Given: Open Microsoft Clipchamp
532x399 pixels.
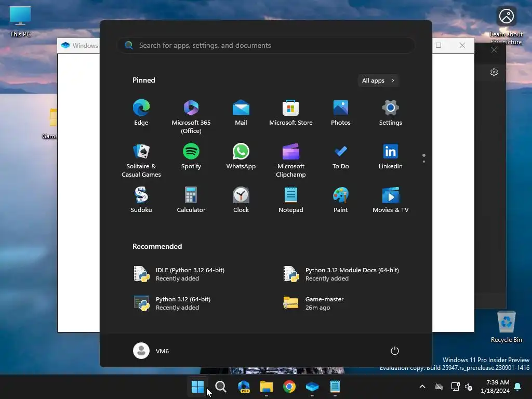Looking at the screenshot, I should (x=291, y=160).
